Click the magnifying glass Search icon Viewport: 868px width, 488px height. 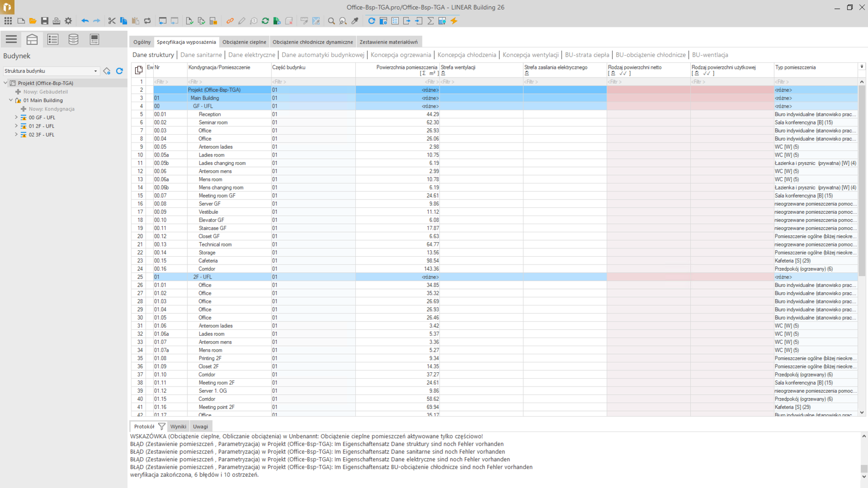point(331,21)
